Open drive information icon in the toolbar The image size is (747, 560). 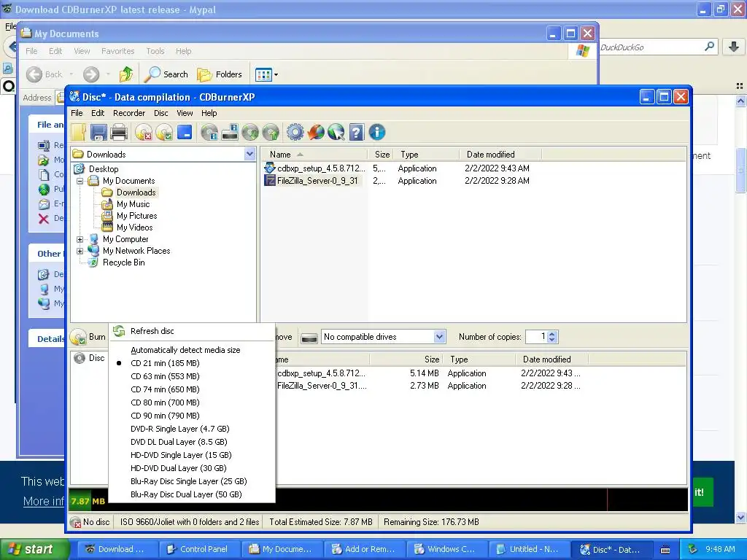pyautogui.click(x=230, y=133)
